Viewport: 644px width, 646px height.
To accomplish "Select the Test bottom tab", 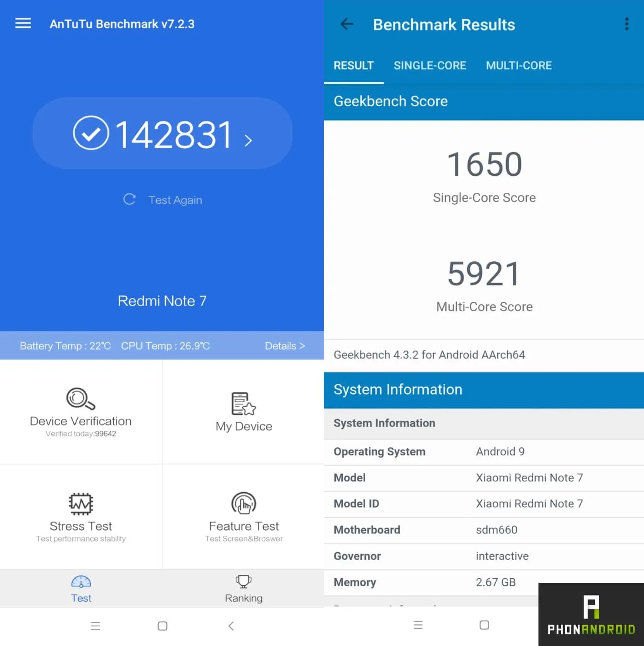I will [81, 589].
